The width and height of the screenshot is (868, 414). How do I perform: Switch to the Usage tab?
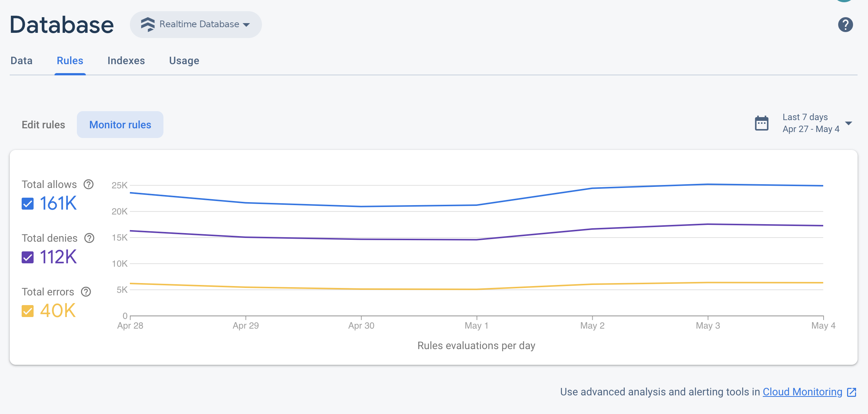184,61
